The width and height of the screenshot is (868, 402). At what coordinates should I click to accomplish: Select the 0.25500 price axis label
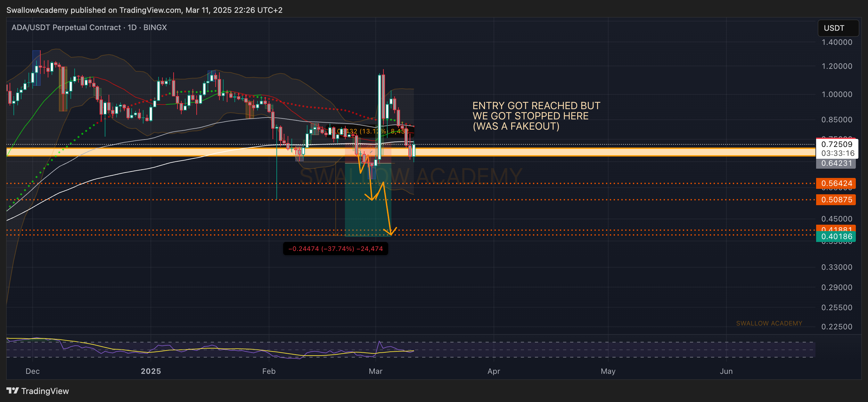(837, 307)
